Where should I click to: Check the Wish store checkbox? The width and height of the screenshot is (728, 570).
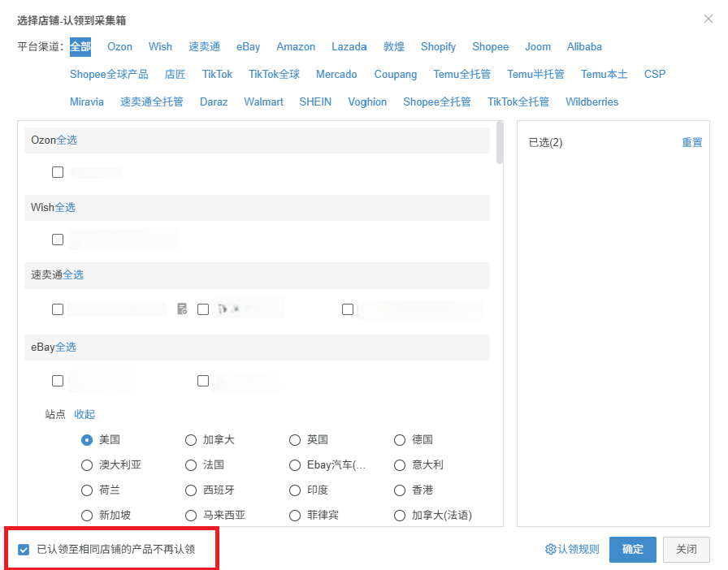tap(57, 239)
